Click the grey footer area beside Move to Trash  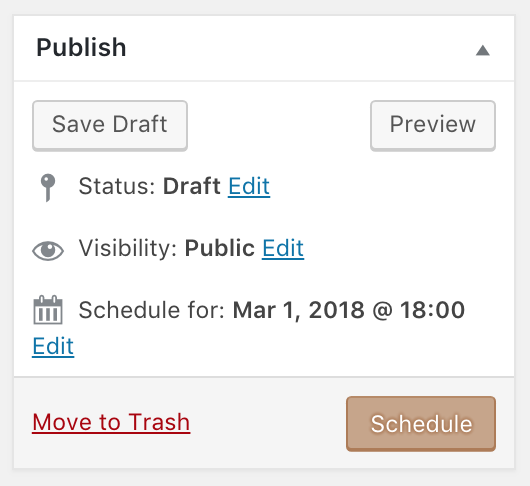tap(268, 423)
